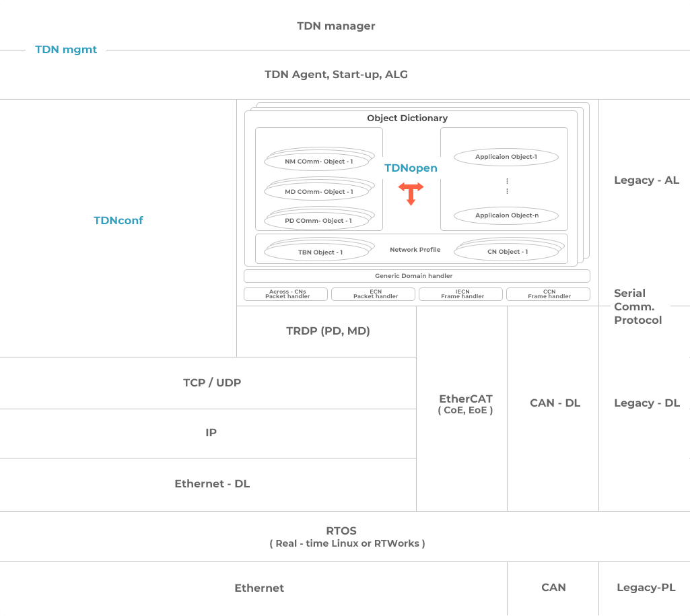Select the IP layer label
The width and height of the screenshot is (690, 616).
[x=211, y=432]
